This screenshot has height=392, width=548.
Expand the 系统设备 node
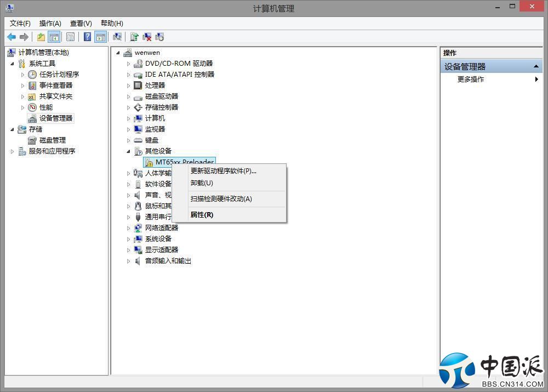pos(128,239)
